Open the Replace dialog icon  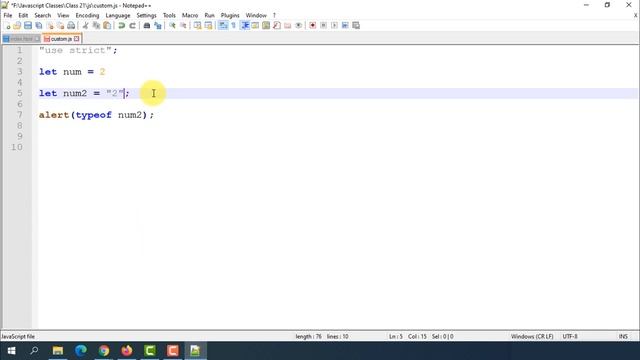[158, 26]
